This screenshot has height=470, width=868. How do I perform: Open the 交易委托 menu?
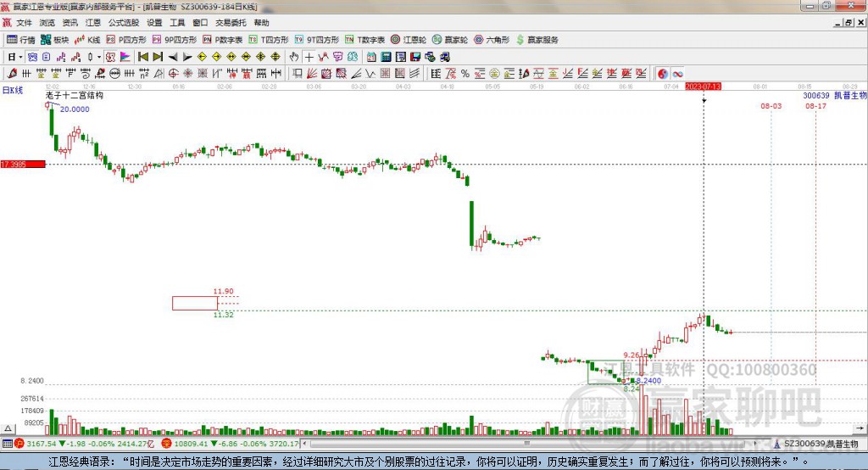pos(231,23)
